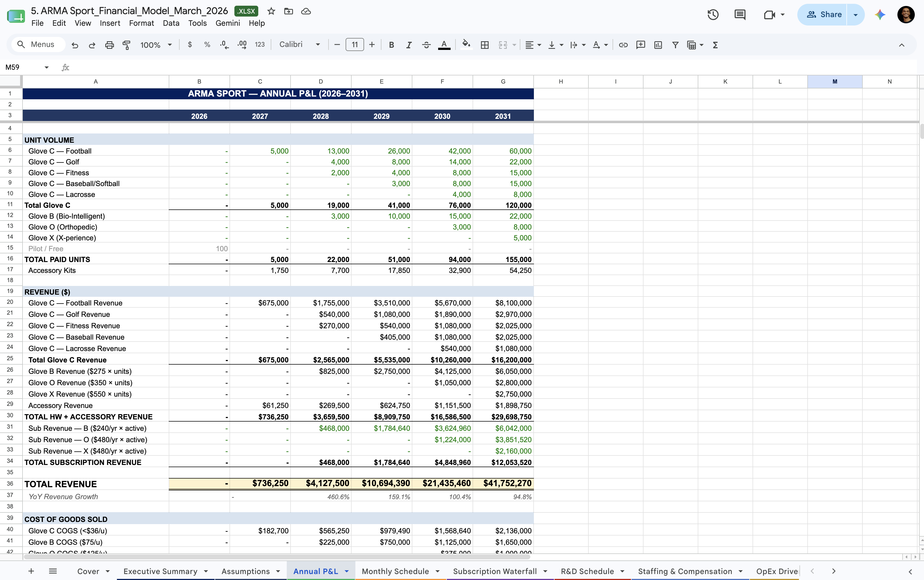This screenshot has width=924, height=580.
Task: Format as percent icon
Action: [x=207, y=44]
